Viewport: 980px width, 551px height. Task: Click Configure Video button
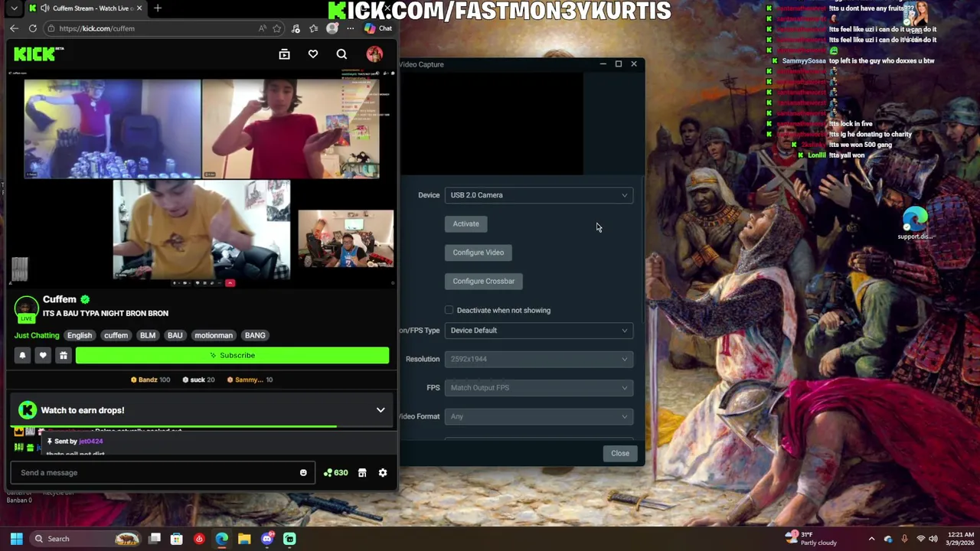pyautogui.click(x=479, y=253)
